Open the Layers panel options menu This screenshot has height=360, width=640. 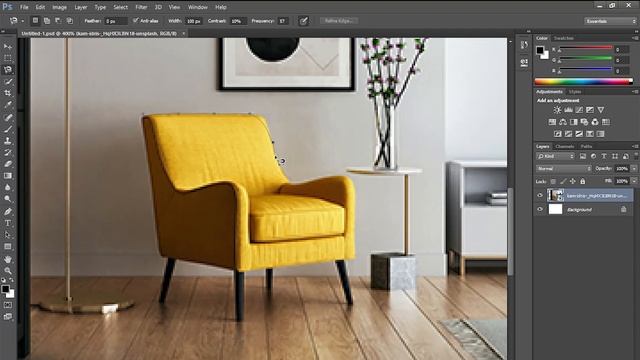[x=635, y=146]
